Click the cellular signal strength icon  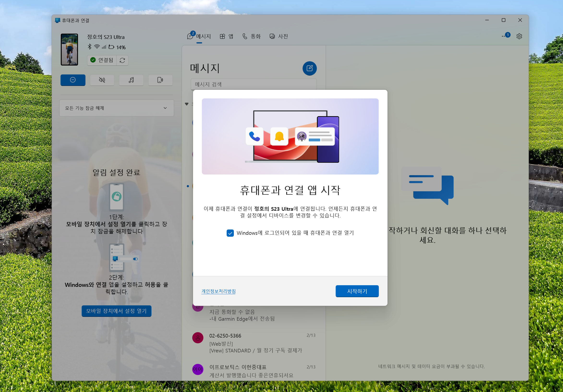[x=104, y=47]
